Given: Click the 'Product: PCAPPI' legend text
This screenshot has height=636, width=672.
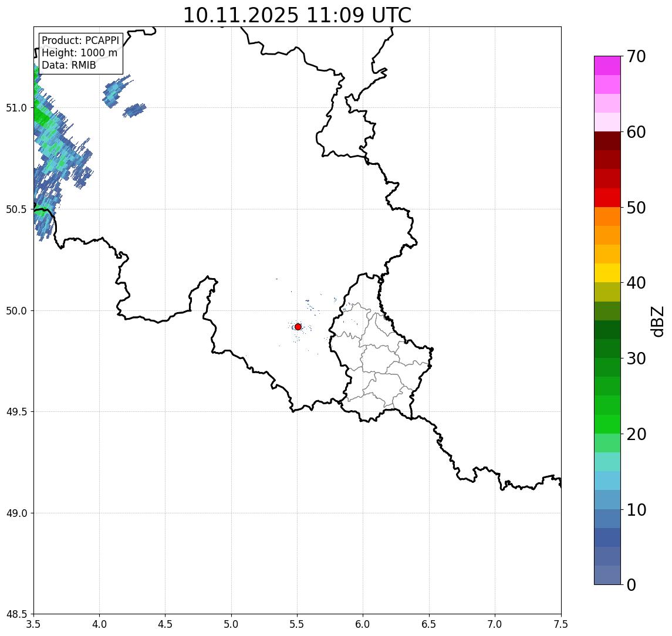Looking at the screenshot, I should pos(80,40).
